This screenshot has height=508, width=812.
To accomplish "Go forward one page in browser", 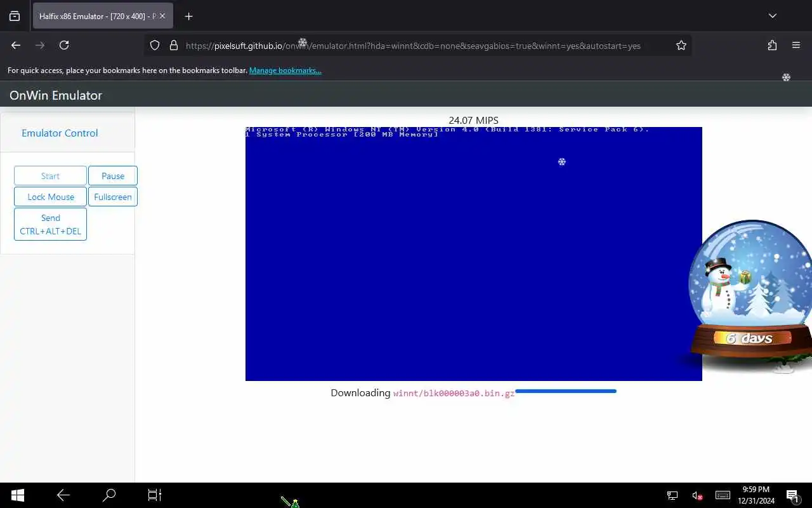I will point(40,45).
